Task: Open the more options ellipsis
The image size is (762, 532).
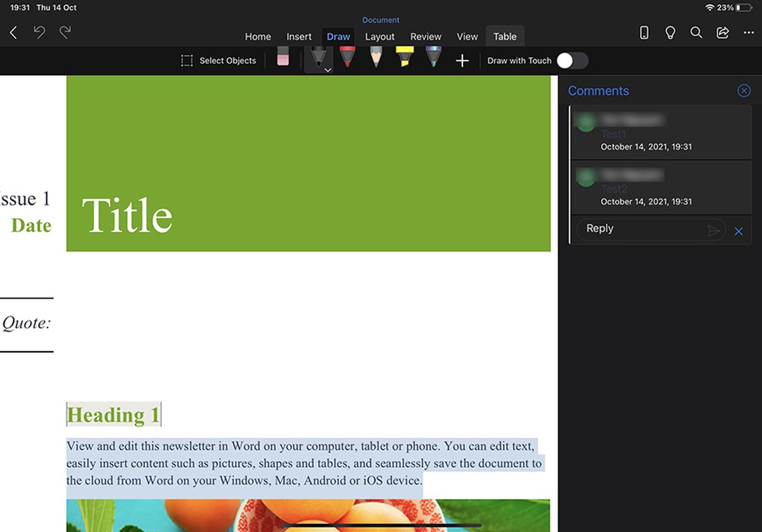Action: 748,33
